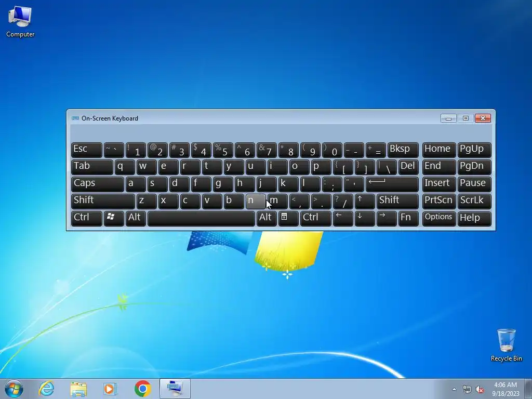
Task: Tap the down arrow key
Action: tap(365, 219)
